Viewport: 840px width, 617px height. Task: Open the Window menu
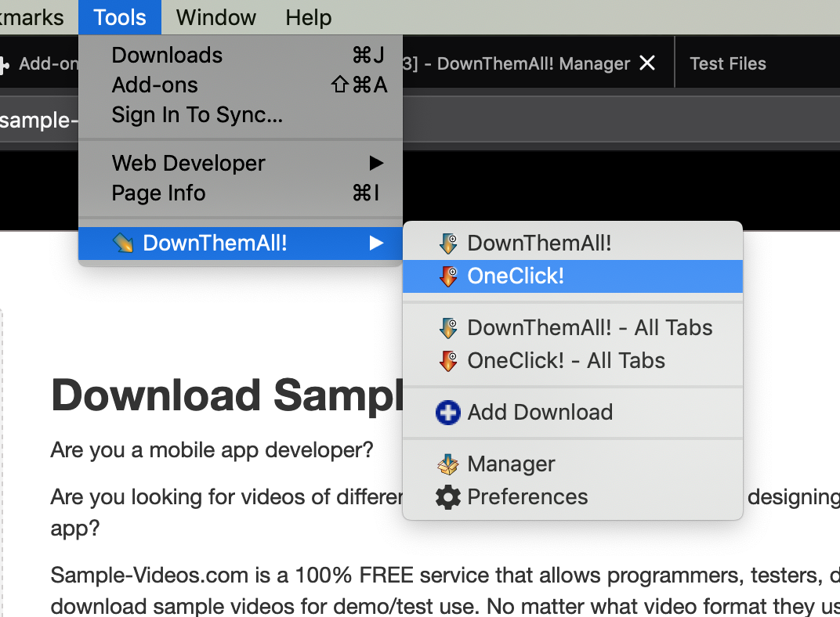[216, 17]
